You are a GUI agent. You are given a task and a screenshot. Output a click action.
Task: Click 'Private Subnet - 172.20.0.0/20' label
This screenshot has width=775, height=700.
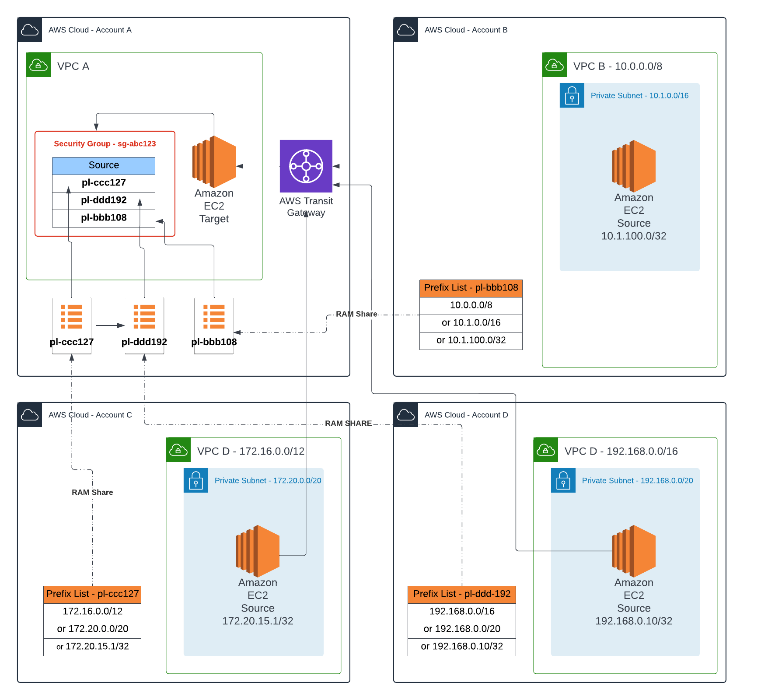268,480
